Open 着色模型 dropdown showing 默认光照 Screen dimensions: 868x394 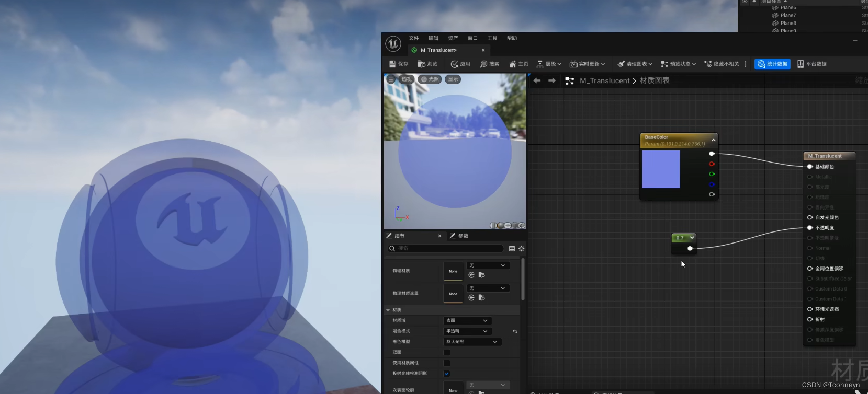coord(472,342)
